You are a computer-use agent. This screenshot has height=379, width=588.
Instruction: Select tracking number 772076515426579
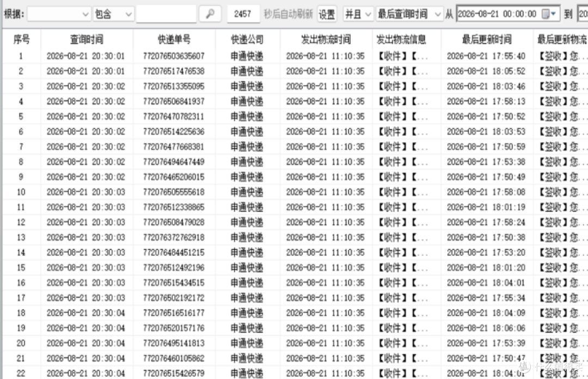174,374
